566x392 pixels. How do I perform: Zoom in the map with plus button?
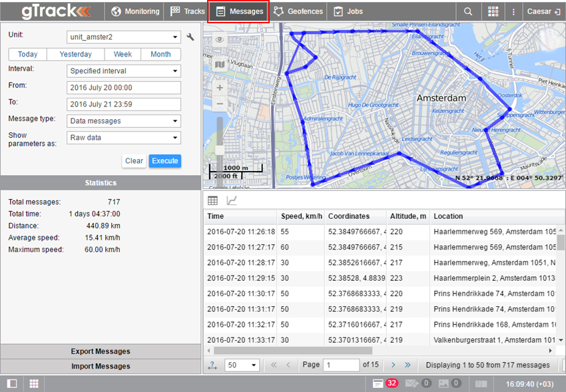click(x=220, y=88)
